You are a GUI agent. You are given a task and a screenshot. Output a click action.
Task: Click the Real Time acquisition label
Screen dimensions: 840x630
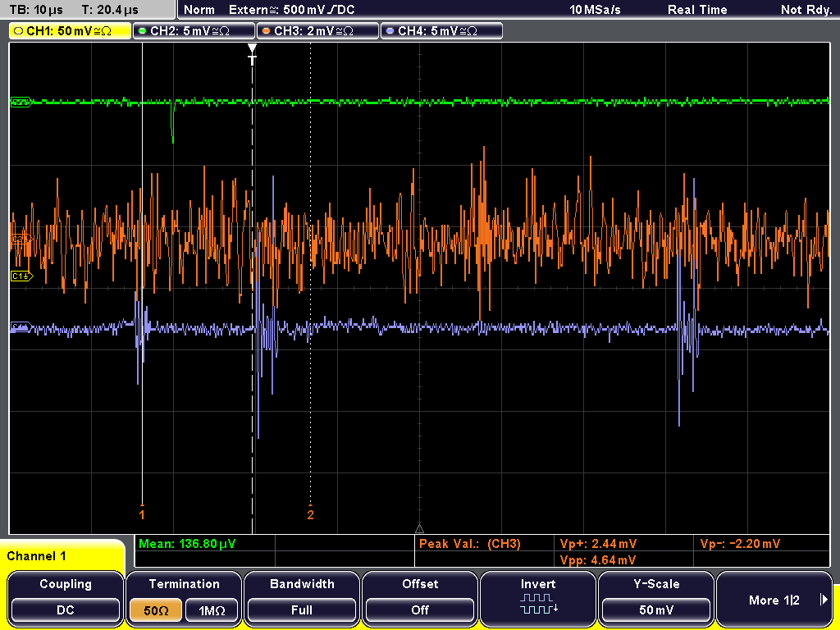coord(697,10)
